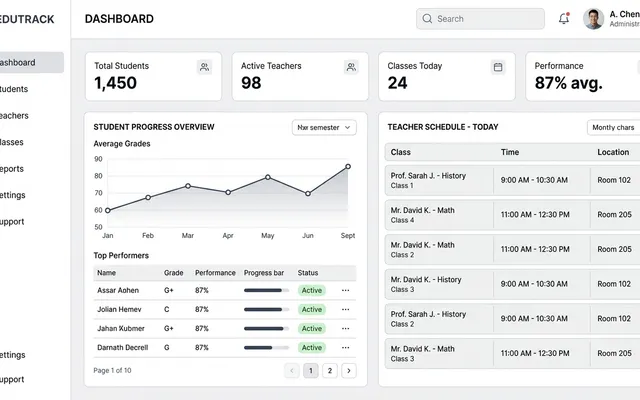Click the Sept data point on chart

tap(348, 167)
